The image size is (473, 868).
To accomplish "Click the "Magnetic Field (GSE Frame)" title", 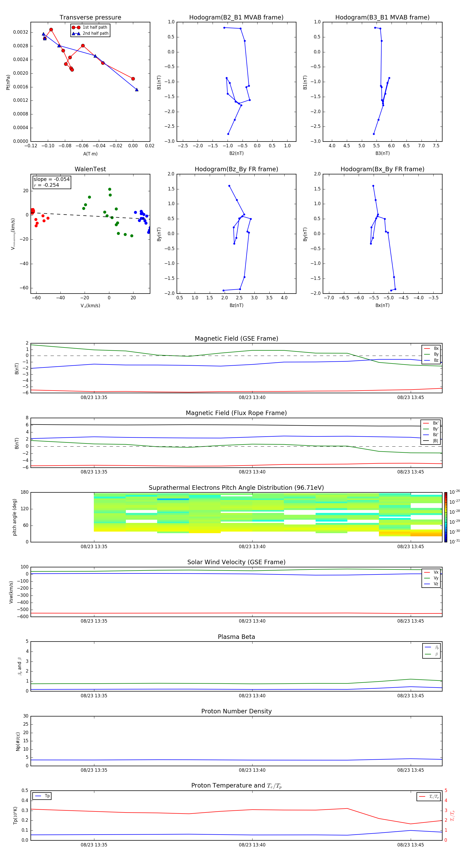I will pyautogui.click(x=236, y=339).
